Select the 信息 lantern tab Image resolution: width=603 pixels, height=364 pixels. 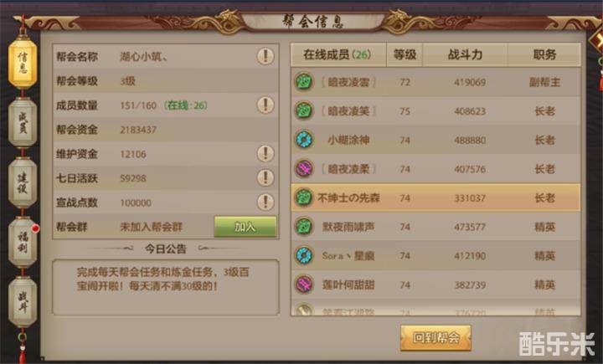23,63
